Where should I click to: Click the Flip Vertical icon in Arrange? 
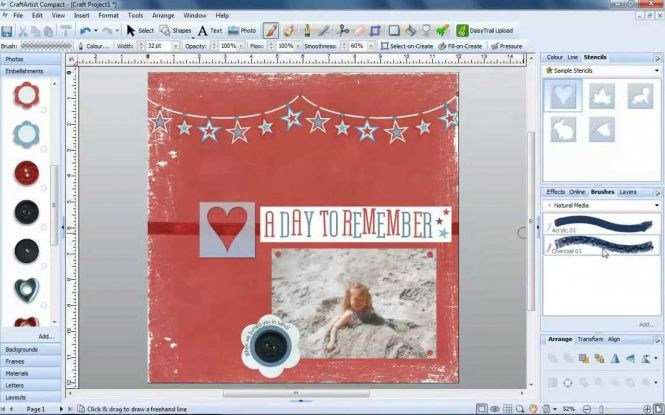click(x=630, y=359)
